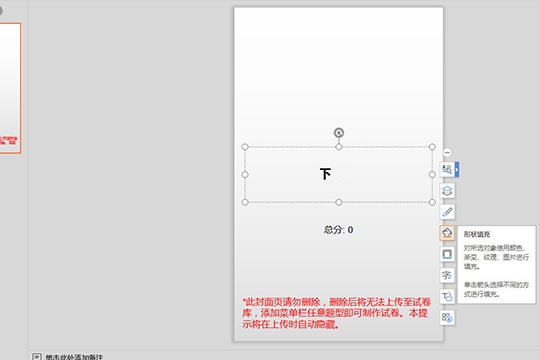This screenshot has height=360, width=540.
Task: Select the format painter brush icon
Action: [447, 212]
